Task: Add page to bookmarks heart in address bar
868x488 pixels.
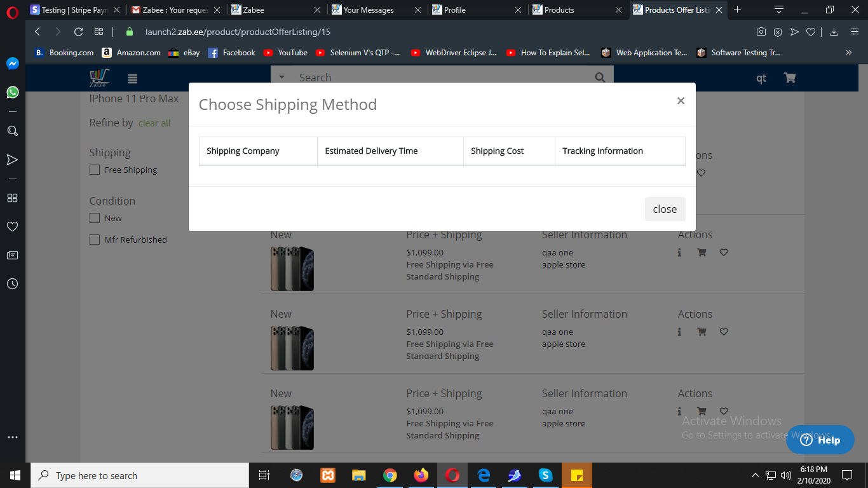Action: pyautogui.click(x=811, y=32)
